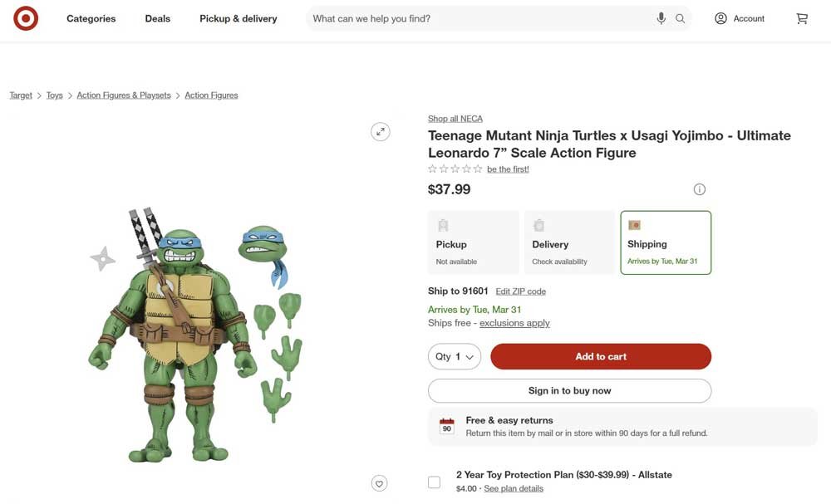Favorite this item with heart icon
This screenshot has height=504, width=831.
point(380,483)
